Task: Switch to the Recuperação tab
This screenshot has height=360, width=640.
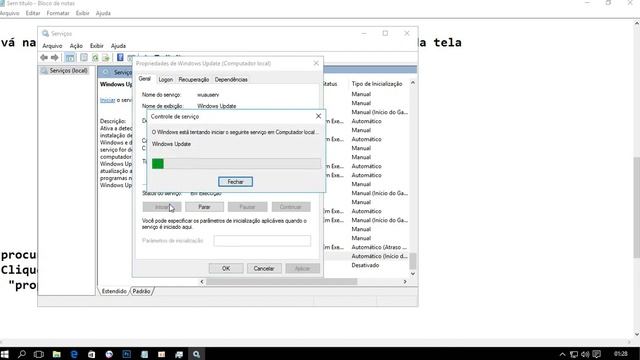Action: pos(194,80)
